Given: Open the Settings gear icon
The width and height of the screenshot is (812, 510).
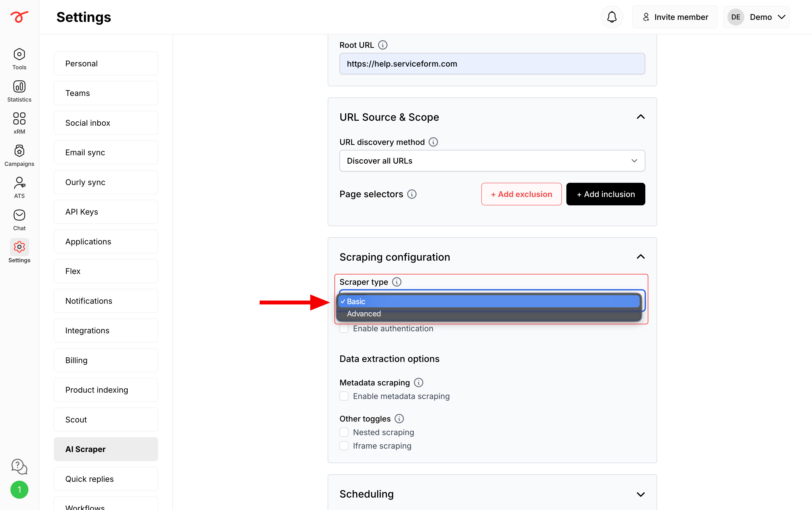Looking at the screenshot, I should click(19, 247).
